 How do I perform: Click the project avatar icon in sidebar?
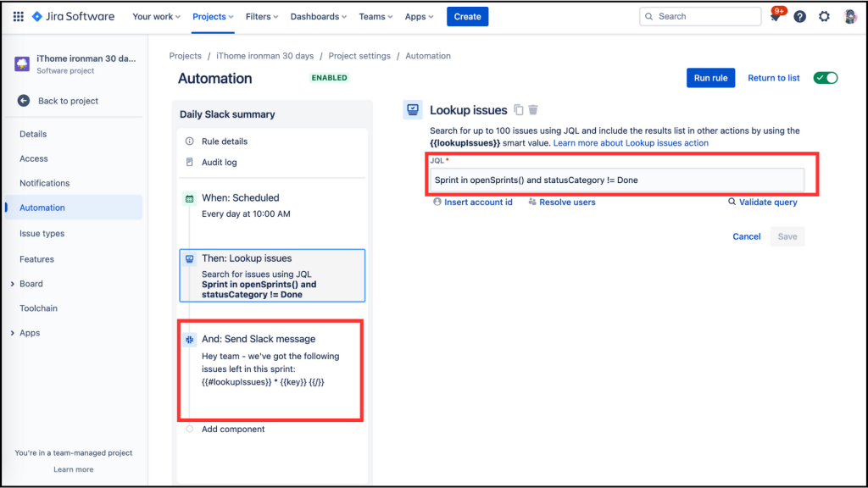[x=22, y=64]
